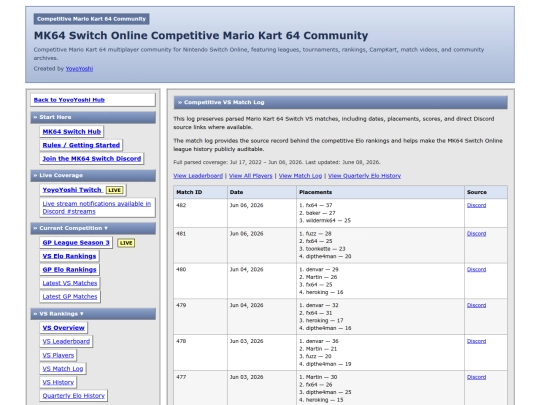Open the MK64 Switch Hub link

72,132
